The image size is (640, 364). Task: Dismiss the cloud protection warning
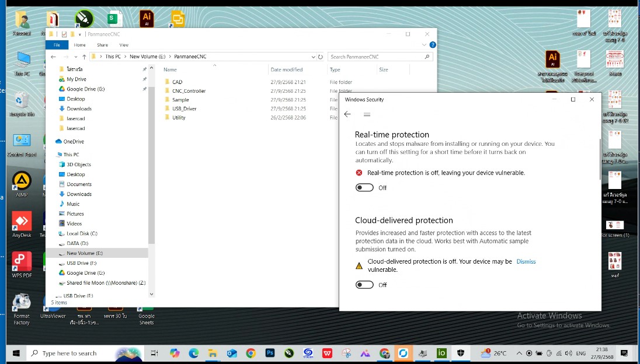click(526, 262)
